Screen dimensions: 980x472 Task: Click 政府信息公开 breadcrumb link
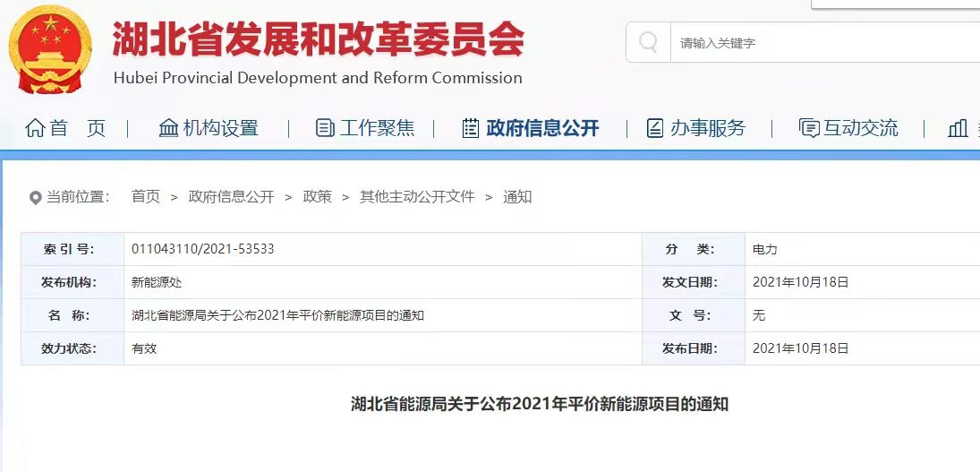tap(231, 196)
